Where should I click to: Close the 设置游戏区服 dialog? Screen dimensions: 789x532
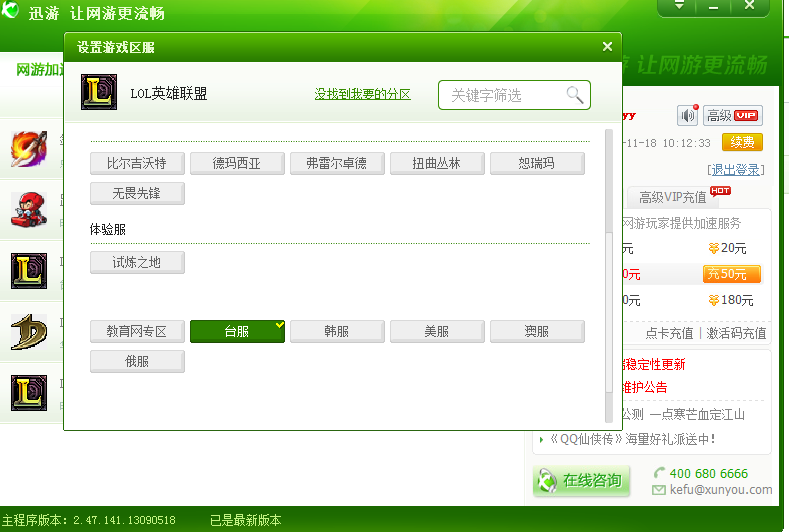tap(607, 47)
